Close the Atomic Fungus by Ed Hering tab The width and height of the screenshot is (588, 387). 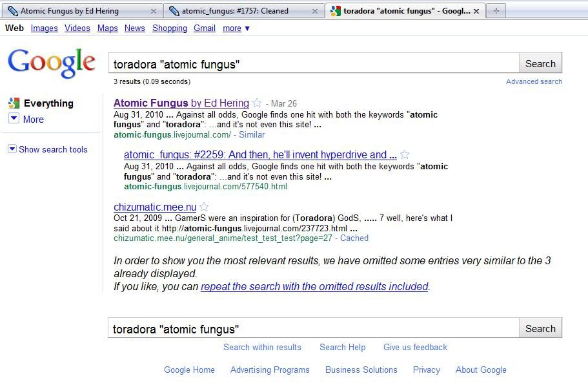[154, 11]
